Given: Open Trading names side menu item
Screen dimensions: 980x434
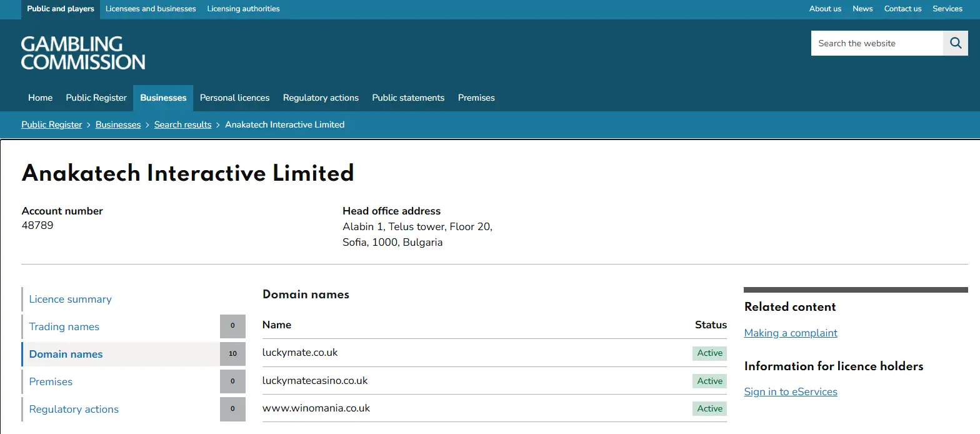Looking at the screenshot, I should (64, 326).
